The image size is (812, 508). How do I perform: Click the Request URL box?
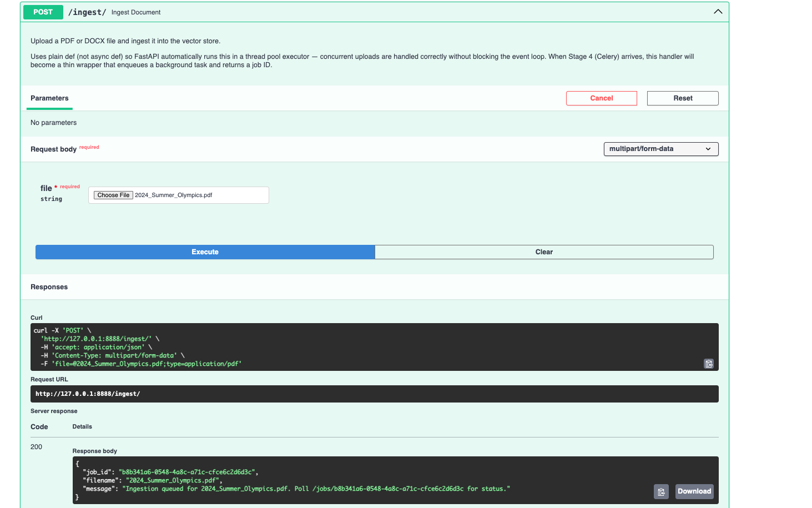tap(375, 394)
